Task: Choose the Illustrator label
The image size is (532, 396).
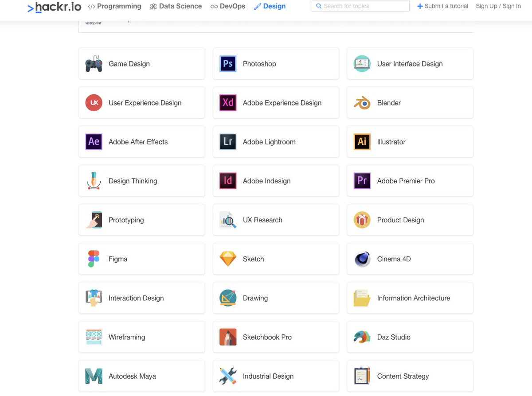Action: click(391, 142)
